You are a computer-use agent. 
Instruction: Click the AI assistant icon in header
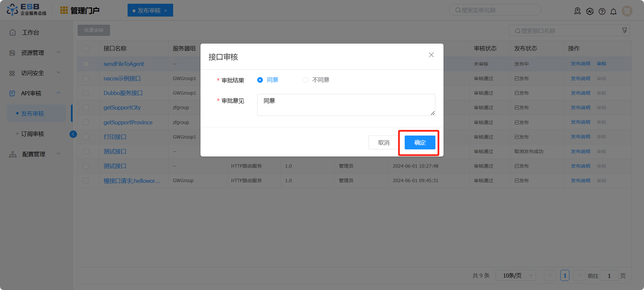590,11
